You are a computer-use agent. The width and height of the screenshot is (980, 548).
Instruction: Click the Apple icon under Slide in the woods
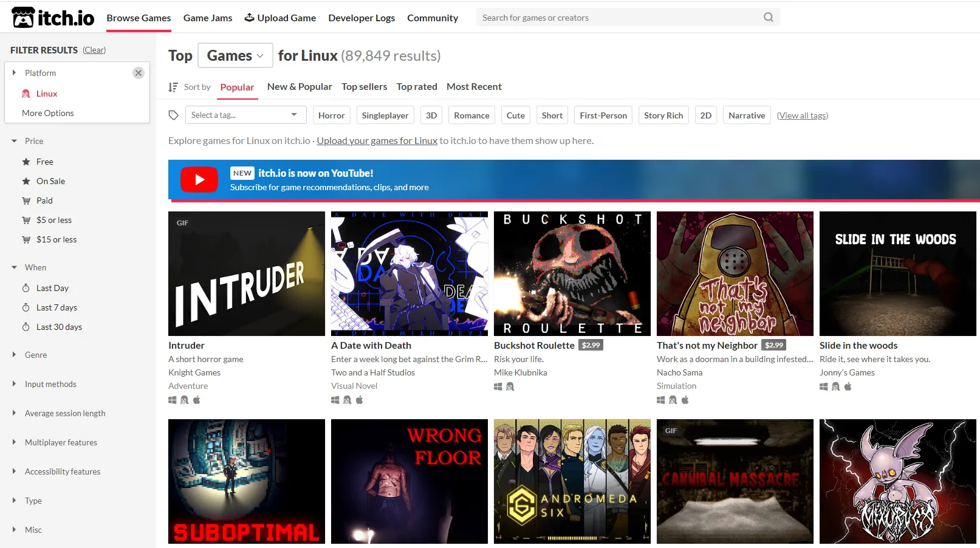[848, 386]
